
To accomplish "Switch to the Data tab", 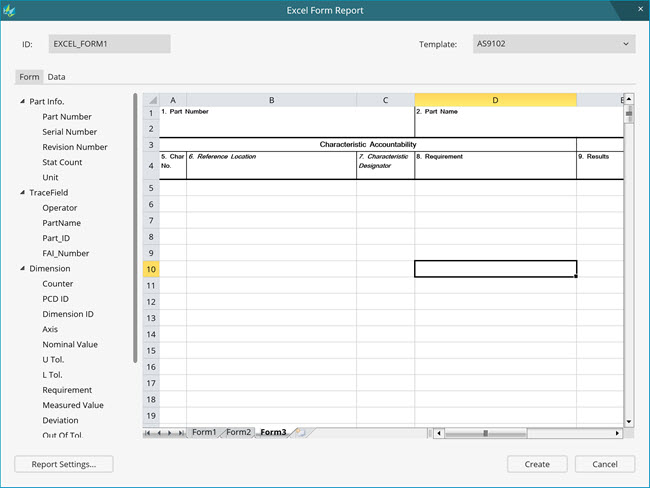I will coord(57,77).
